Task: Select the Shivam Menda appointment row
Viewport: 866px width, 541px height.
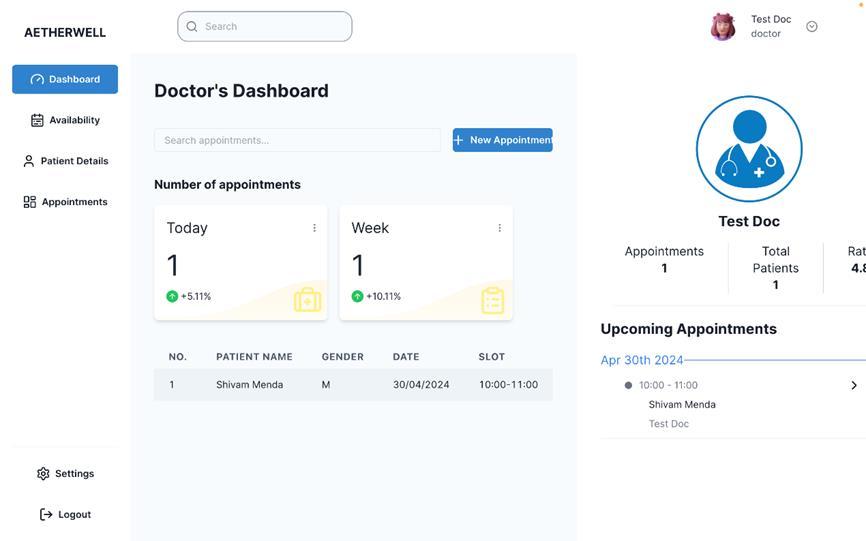Action: pos(352,385)
